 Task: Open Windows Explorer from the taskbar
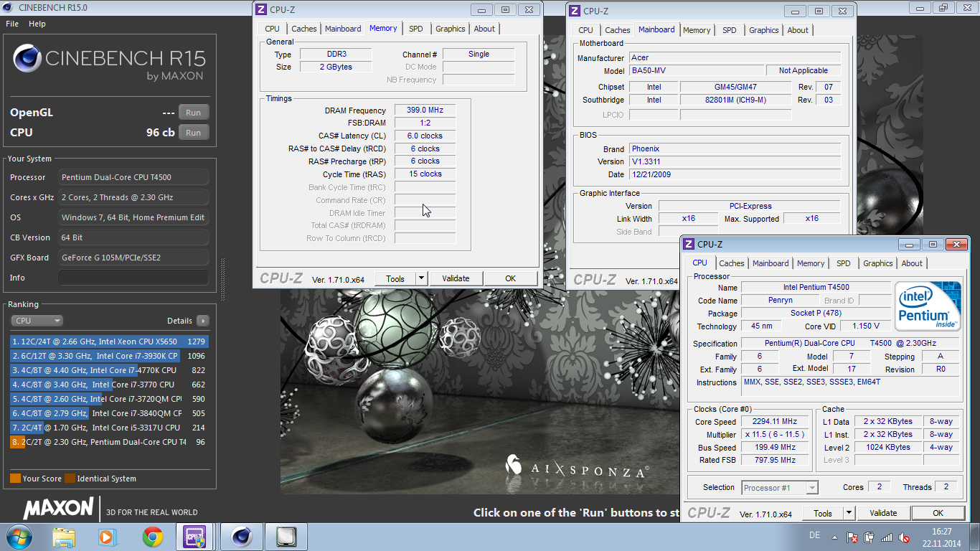(64, 537)
